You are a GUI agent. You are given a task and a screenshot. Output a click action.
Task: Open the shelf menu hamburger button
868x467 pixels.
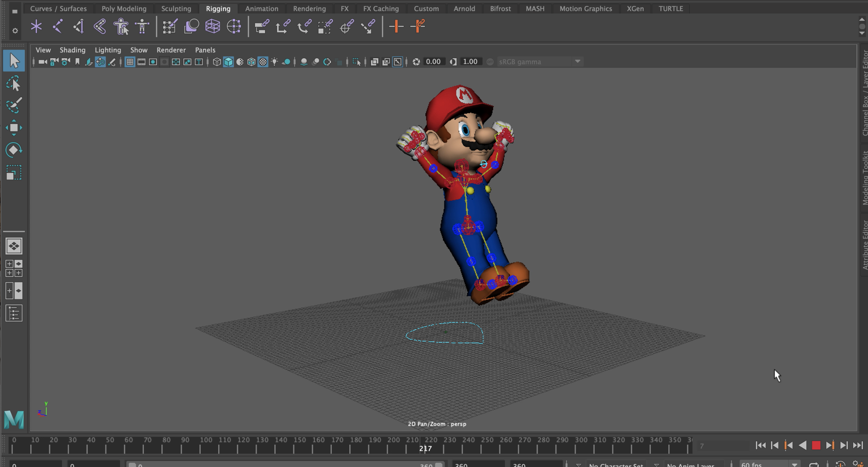(x=14, y=11)
